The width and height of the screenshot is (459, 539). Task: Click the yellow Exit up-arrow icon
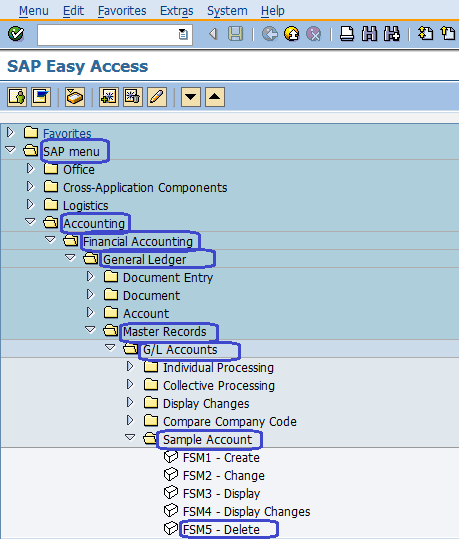click(292, 34)
